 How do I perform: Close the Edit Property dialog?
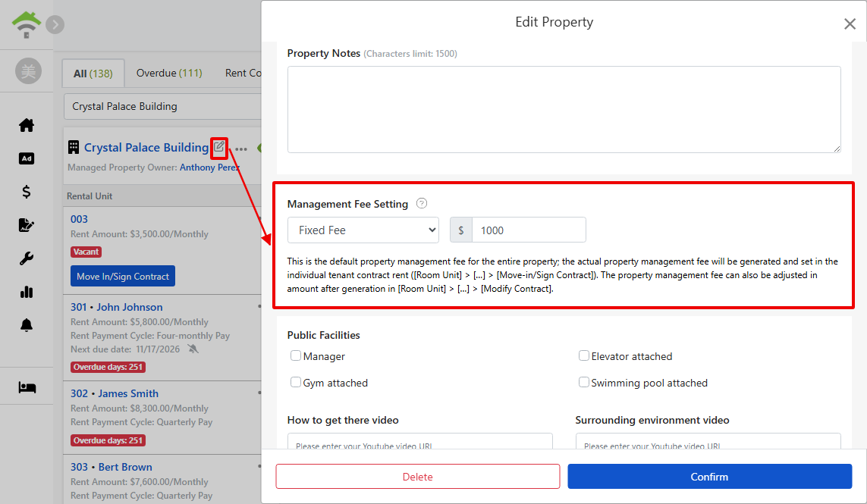click(x=850, y=23)
